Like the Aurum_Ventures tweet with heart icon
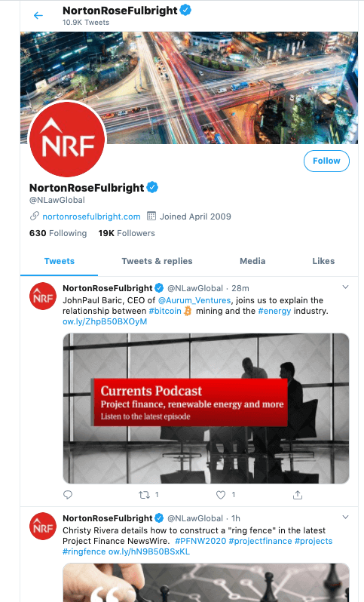 click(x=221, y=495)
